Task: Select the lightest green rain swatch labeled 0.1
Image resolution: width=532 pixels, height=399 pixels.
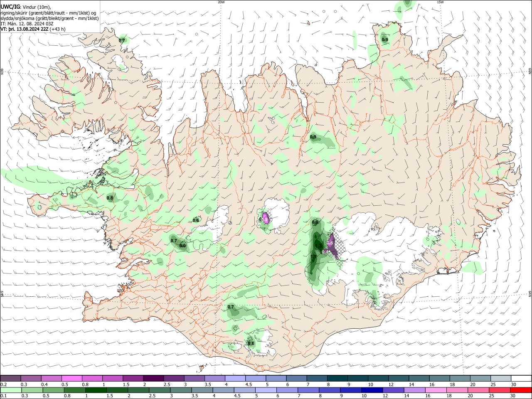Action: coord(11,390)
